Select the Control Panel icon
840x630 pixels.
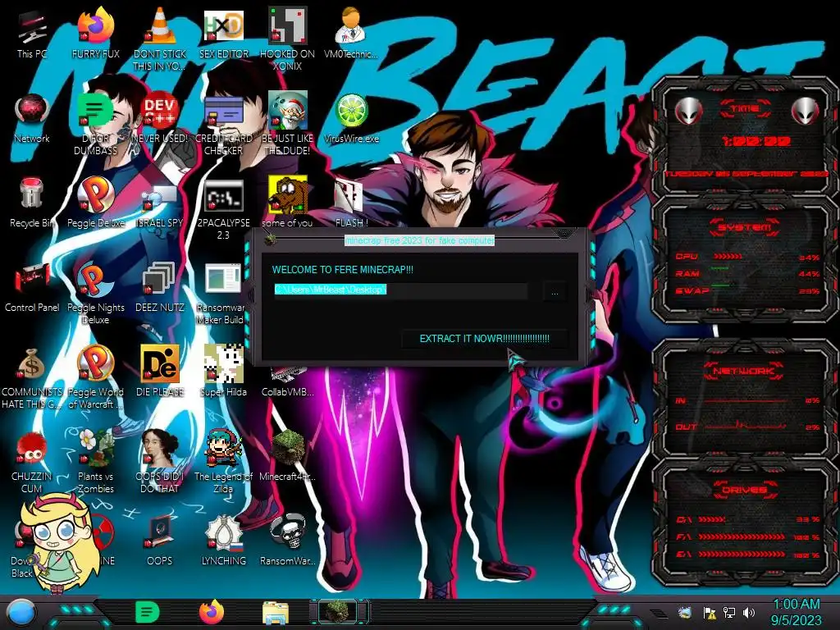32,288
